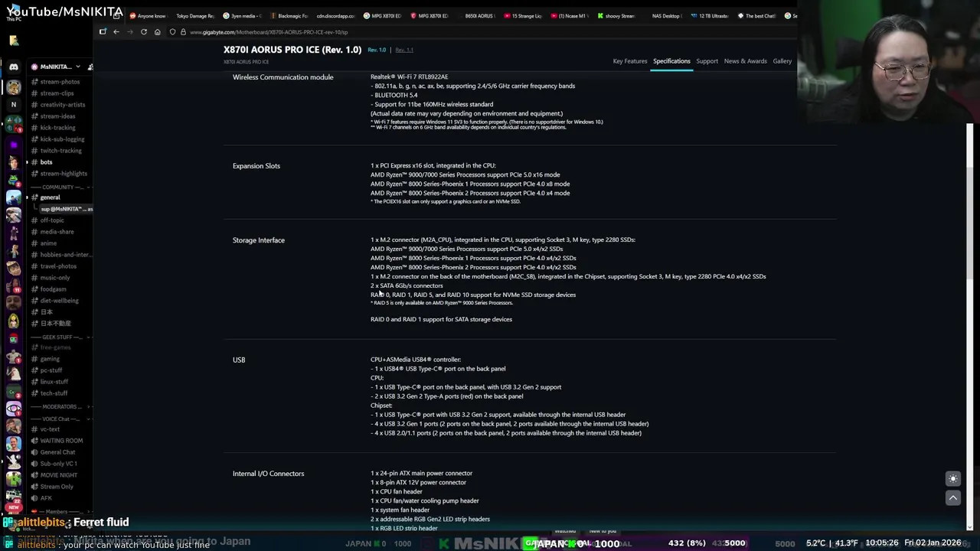Open the browser home icon
The image size is (980, 551).
[x=157, y=31]
